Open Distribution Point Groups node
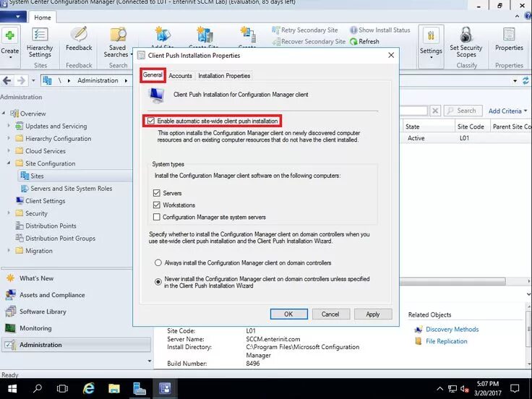Image resolution: width=532 pixels, height=399 pixels. (60, 239)
